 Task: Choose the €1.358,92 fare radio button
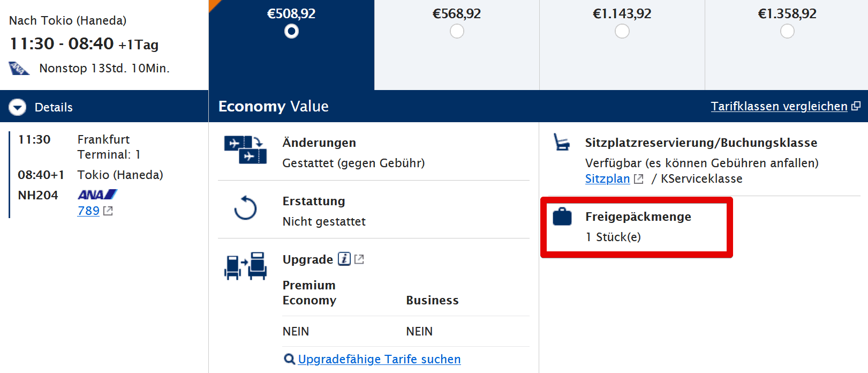(x=787, y=32)
